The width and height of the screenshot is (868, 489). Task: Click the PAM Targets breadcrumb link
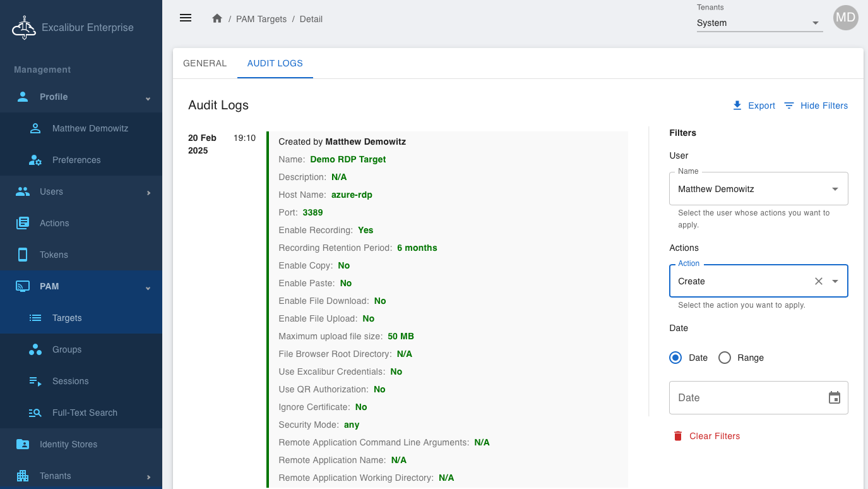(x=261, y=19)
